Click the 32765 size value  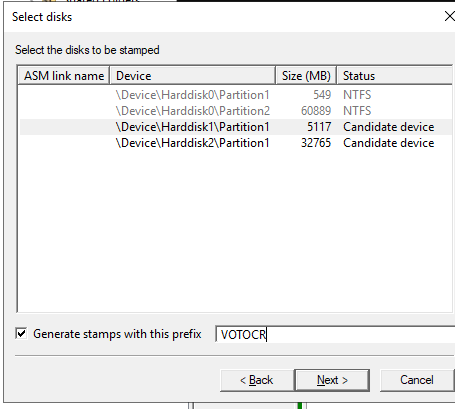click(x=316, y=143)
